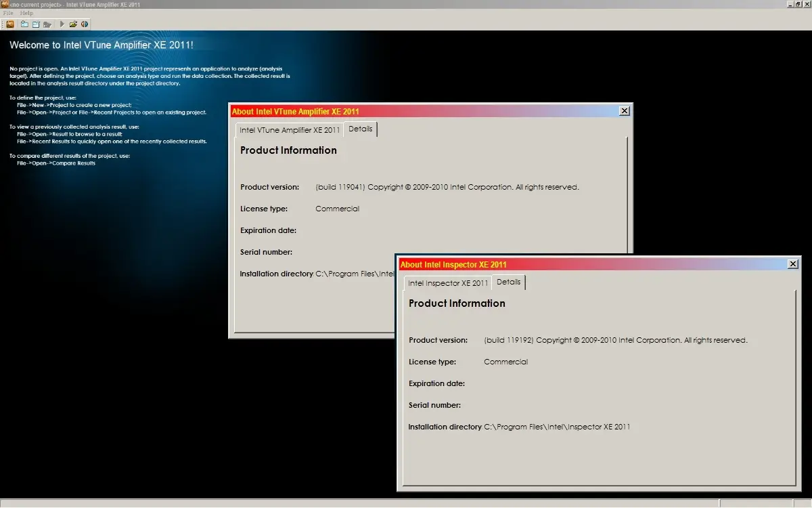Click the 'File->Open->Compare Results' instruction line
Viewport: 812px width, 508px height.
[56, 163]
